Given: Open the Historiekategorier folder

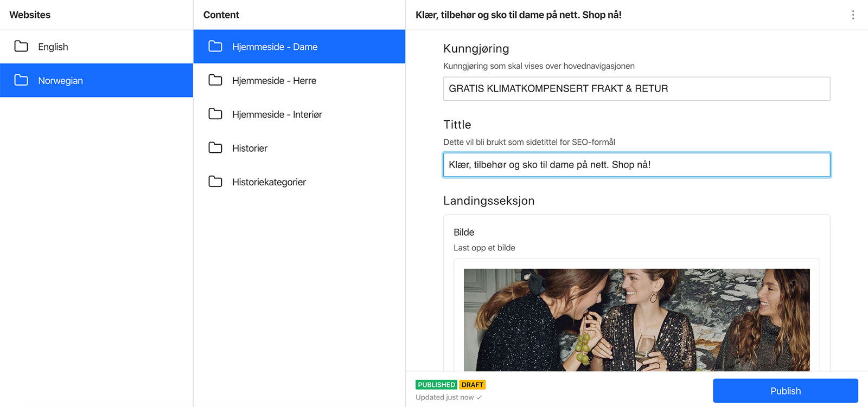Looking at the screenshot, I should pos(299,182).
